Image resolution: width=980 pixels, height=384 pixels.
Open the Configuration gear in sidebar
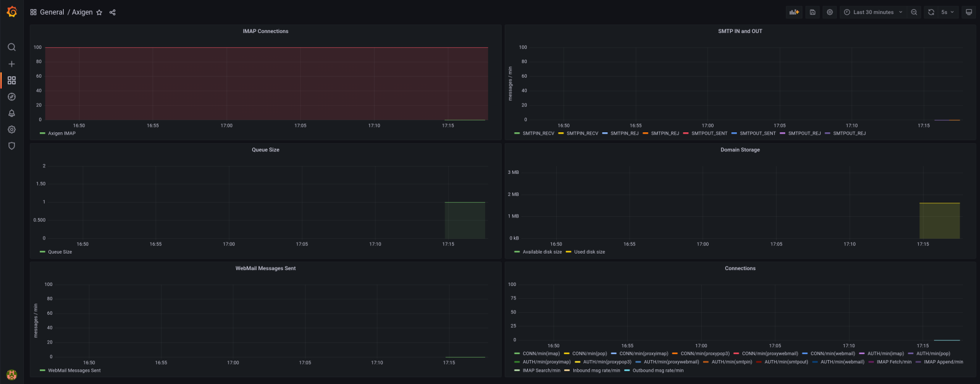click(x=12, y=130)
